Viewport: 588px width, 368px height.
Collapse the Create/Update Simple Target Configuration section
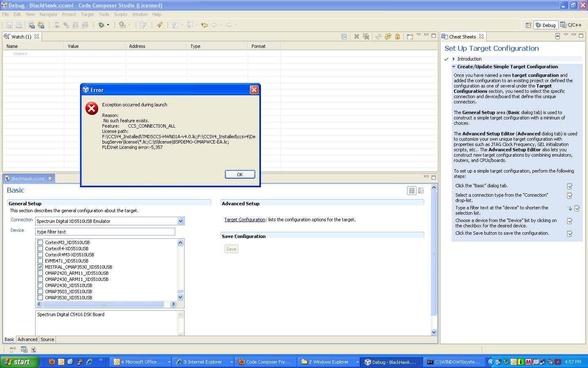(454, 67)
